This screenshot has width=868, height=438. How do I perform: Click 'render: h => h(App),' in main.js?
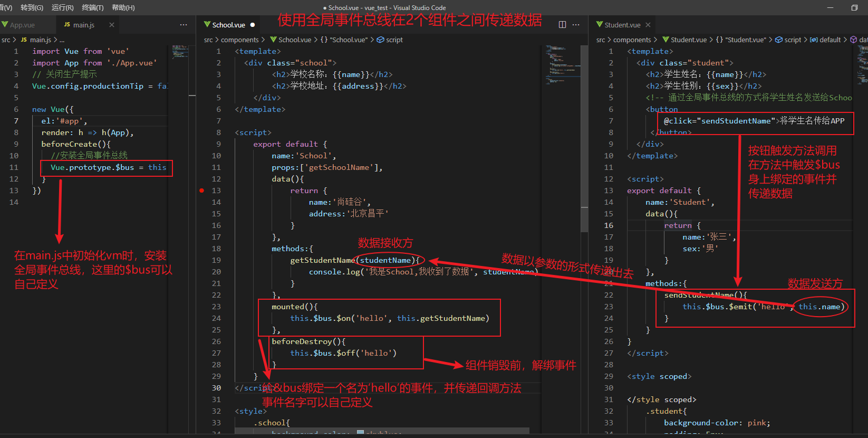click(88, 132)
